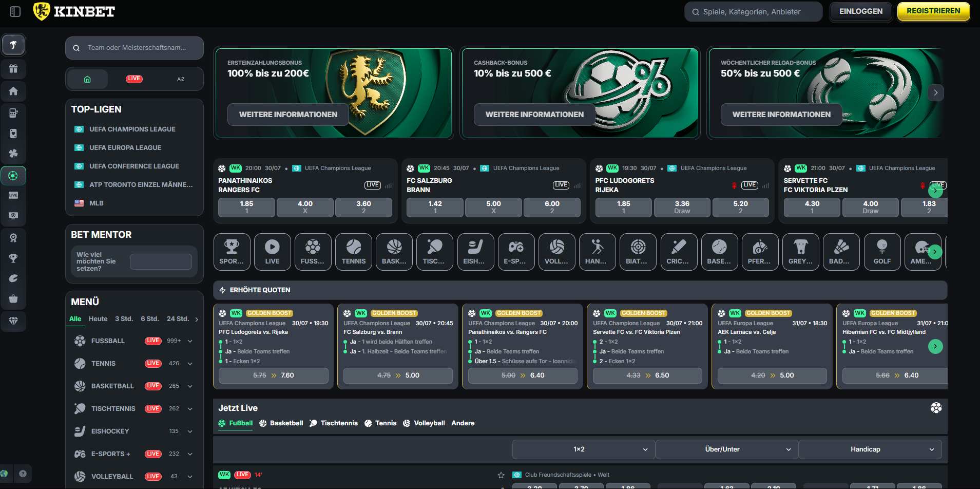Select the Fussball sport tile
980x489 pixels.
(x=313, y=252)
